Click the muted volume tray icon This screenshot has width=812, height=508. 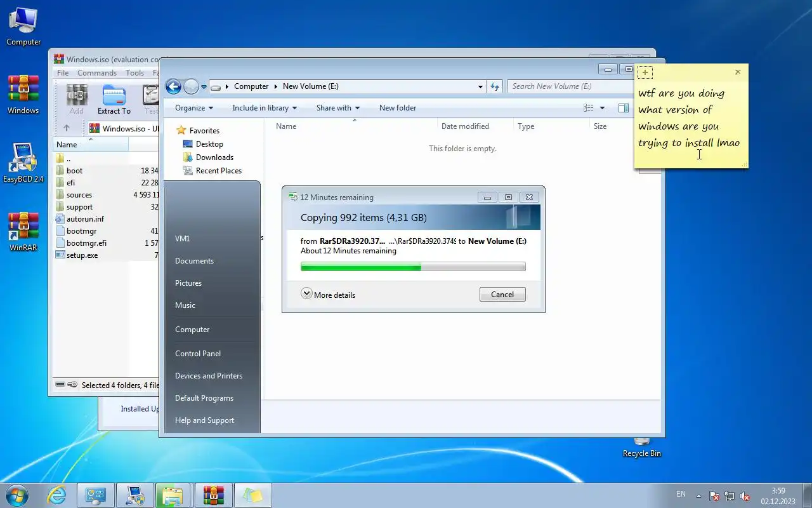[745, 496]
